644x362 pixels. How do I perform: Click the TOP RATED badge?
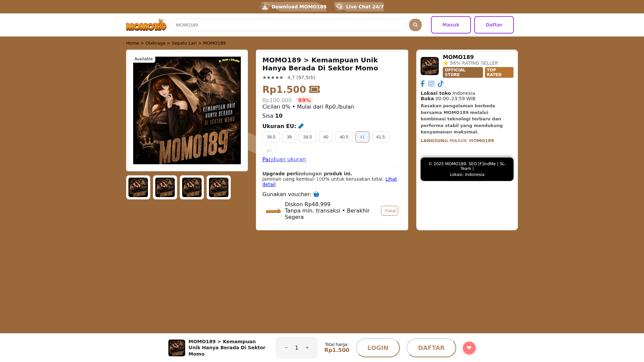coord(499,72)
